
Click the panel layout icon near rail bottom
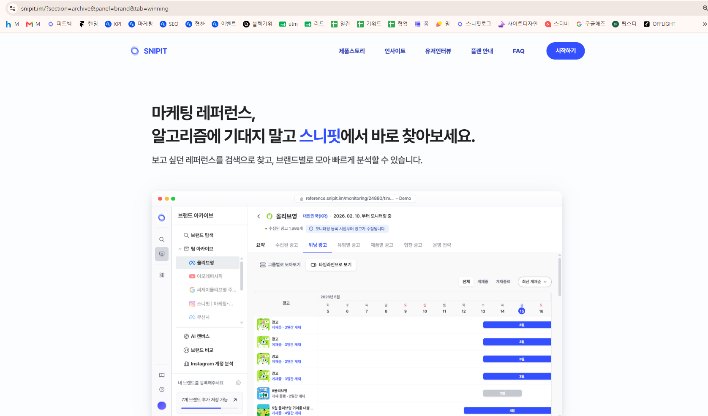pos(162,375)
